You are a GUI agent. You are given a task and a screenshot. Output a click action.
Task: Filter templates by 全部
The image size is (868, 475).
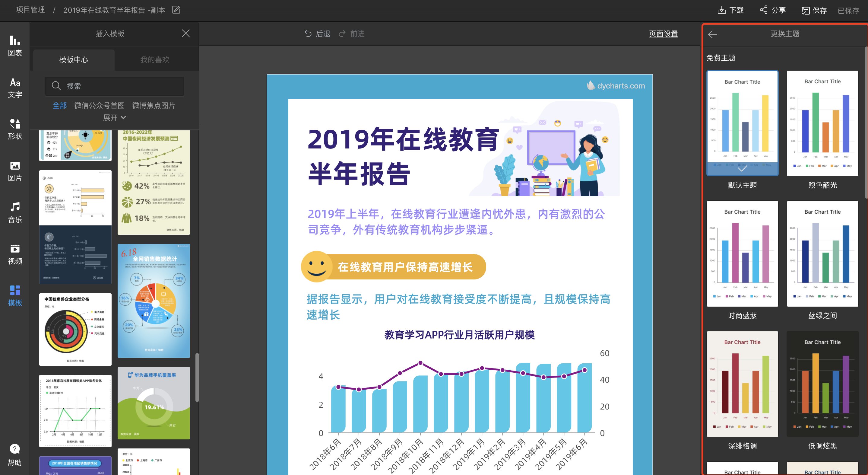pyautogui.click(x=60, y=106)
